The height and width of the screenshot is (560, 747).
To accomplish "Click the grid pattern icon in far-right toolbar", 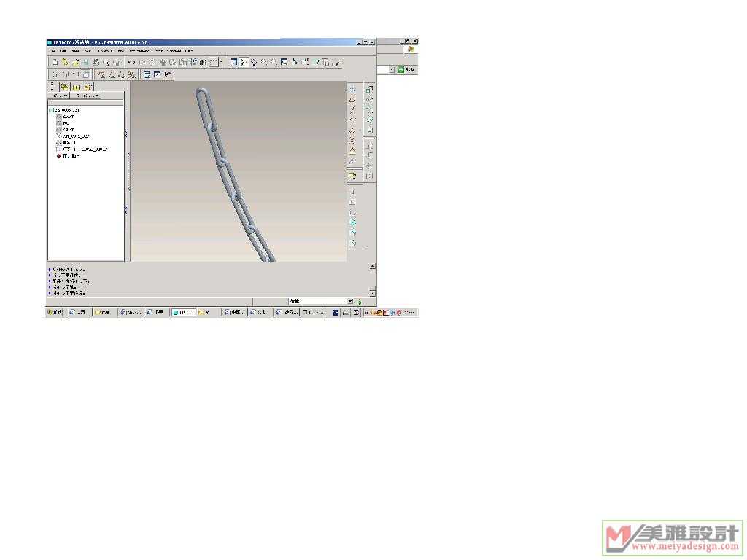I will pyautogui.click(x=369, y=176).
